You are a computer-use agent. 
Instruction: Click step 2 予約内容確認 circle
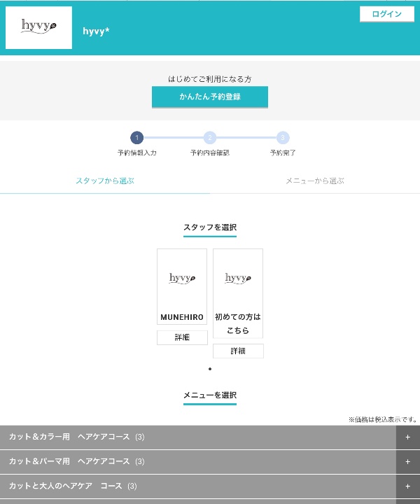pos(210,138)
